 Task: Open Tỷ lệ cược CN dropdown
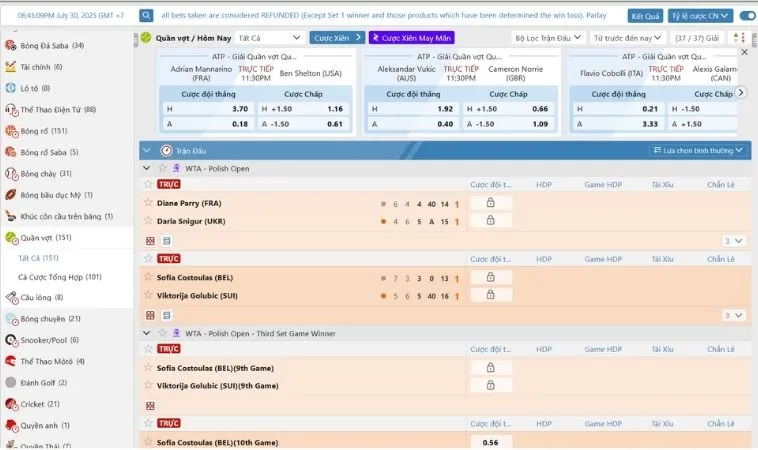(700, 16)
